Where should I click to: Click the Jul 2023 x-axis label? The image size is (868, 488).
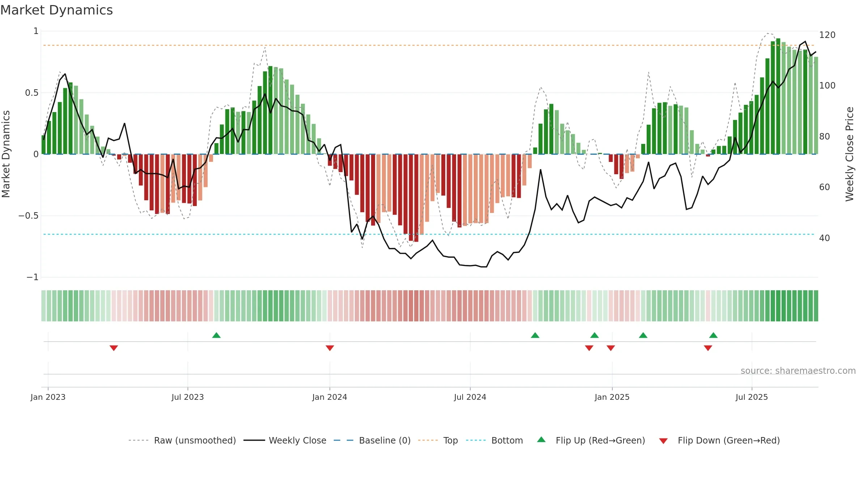click(188, 397)
